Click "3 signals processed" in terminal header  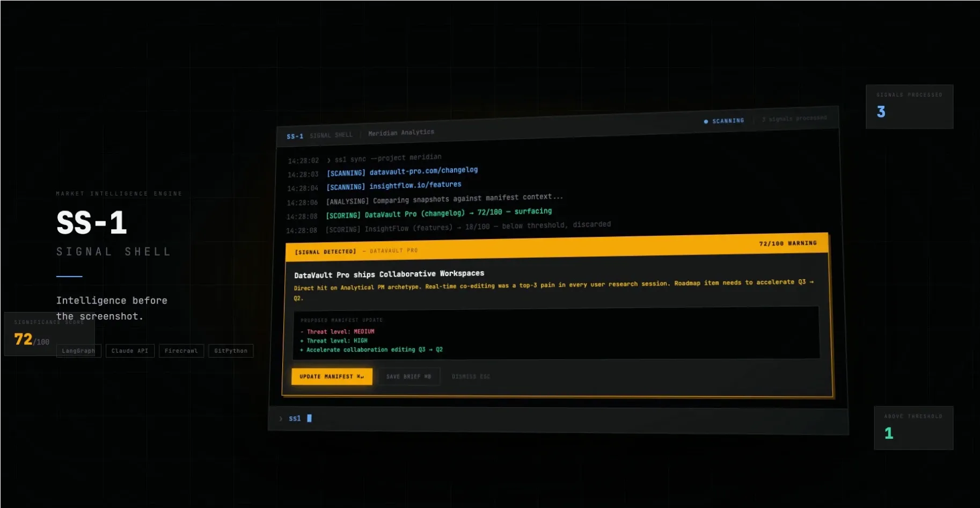[x=794, y=118]
